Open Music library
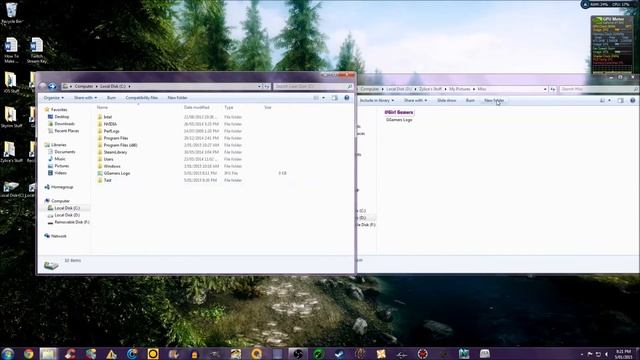Image resolution: width=640 pixels, height=360 pixels. pos(60,159)
